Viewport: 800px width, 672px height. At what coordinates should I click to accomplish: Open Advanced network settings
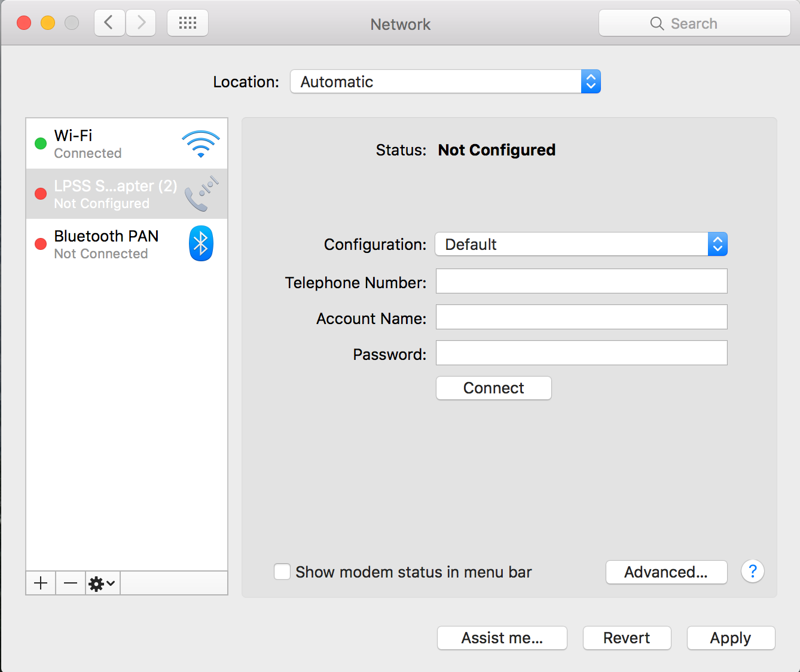tap(666, 572)
